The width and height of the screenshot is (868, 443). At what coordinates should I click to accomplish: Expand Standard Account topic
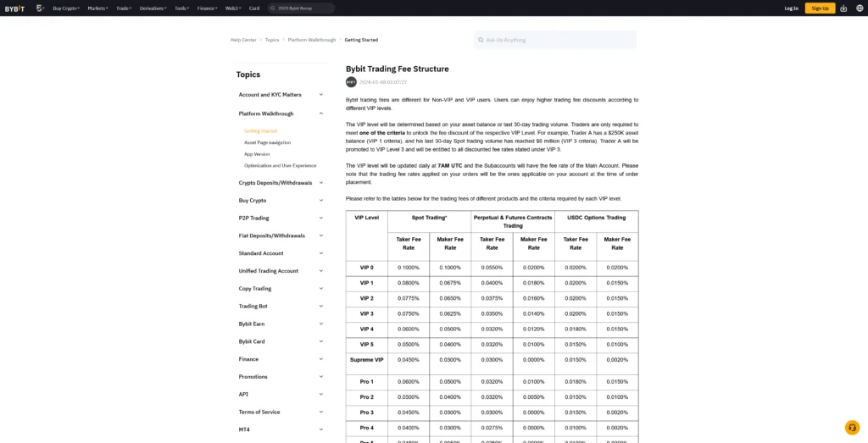click(x=281, y=253)
